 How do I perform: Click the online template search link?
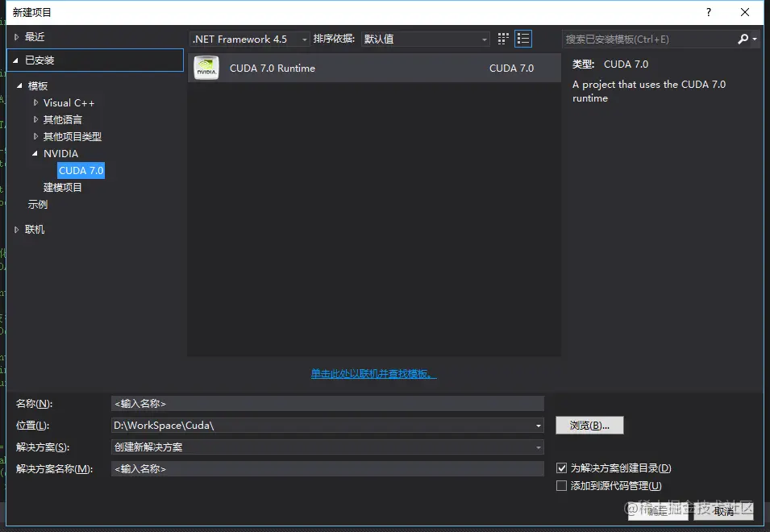click(373, 374)
